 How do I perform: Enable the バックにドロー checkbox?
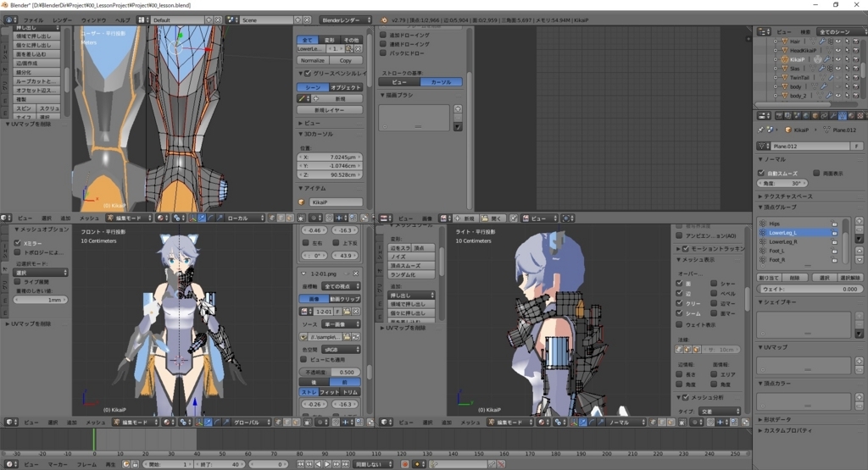tap(383, 53)
